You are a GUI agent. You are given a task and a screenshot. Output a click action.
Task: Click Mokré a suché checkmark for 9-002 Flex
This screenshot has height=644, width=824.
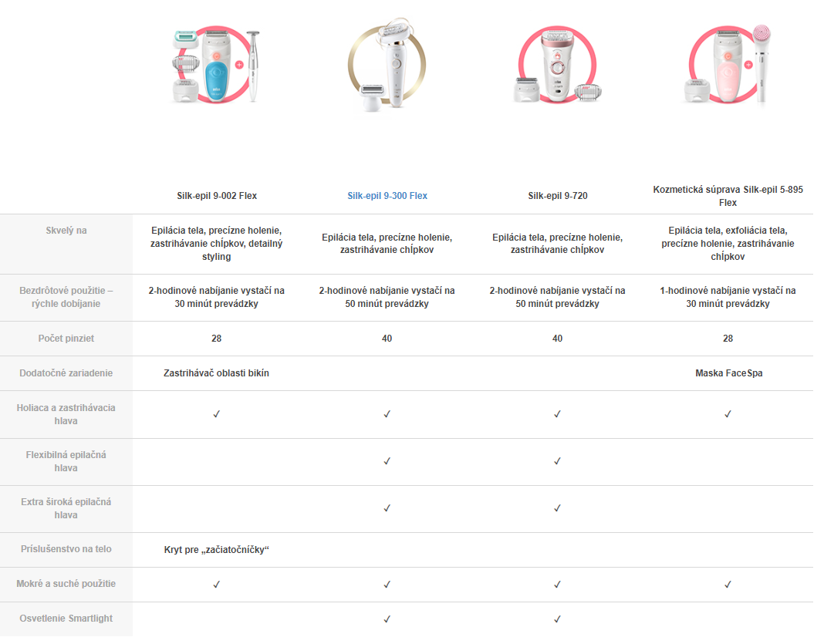click(217, 585)
